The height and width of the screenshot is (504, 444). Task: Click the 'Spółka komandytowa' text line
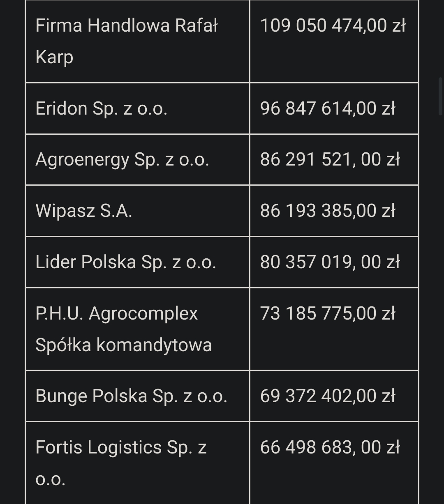(x=123, y=345)
